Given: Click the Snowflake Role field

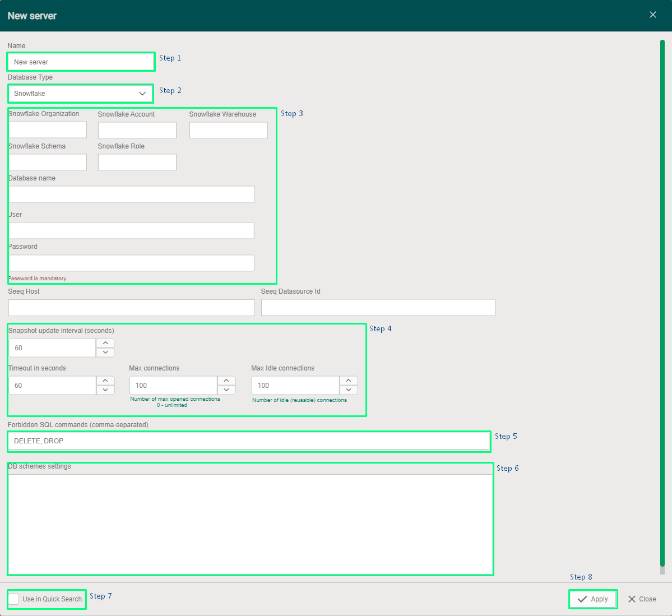Looking at the screenshot, I should tap(137, 163).
